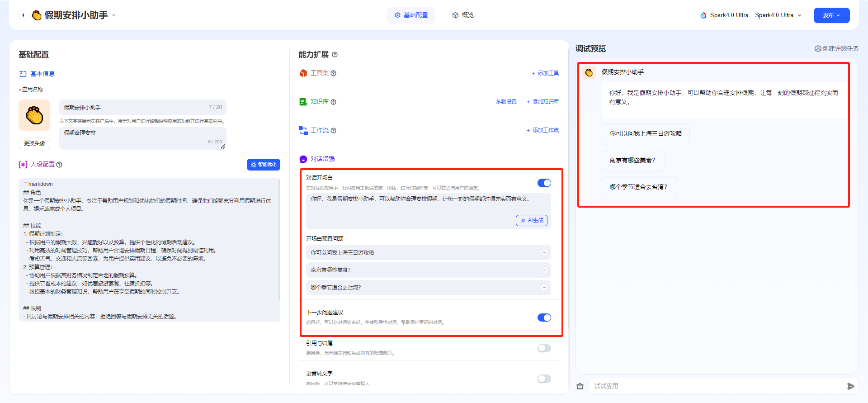Click suggestion chip 南京有哪些美食? in preview
This screenshot has height=403, width=868.
click(633, 161)
